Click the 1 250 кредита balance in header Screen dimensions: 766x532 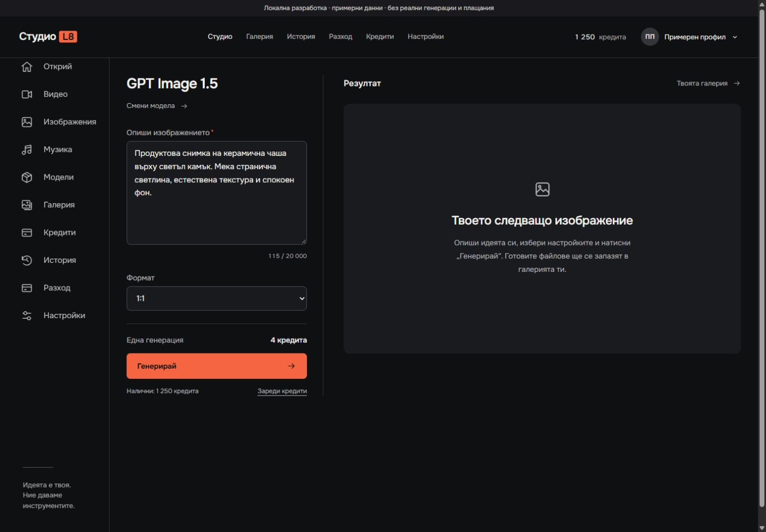600,37
